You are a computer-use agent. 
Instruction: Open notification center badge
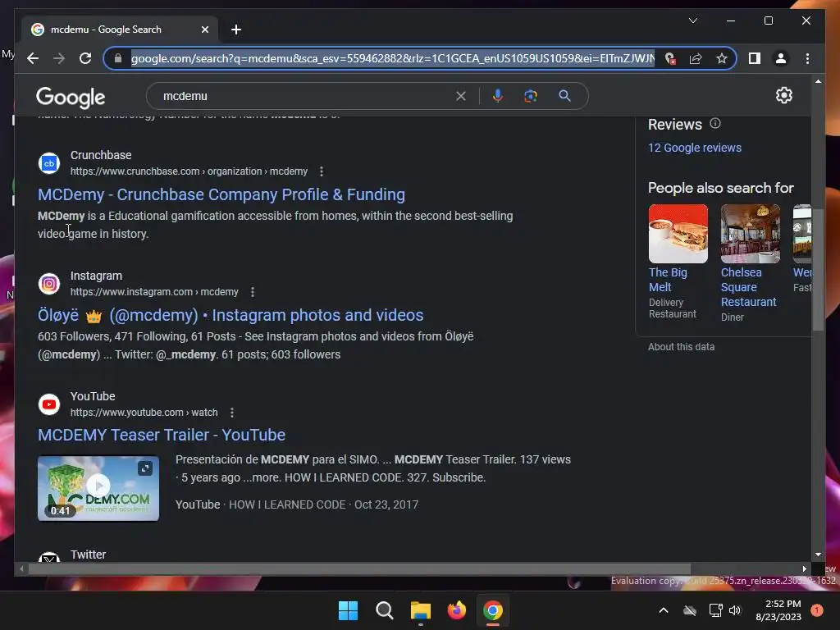(817, 610)
